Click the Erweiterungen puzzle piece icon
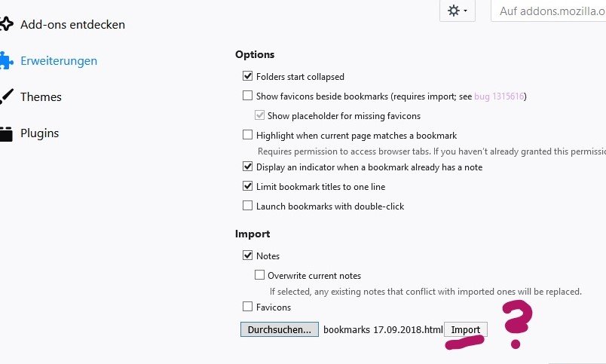Viewport: 606px width, 364px height. click(x=6, y=60)
